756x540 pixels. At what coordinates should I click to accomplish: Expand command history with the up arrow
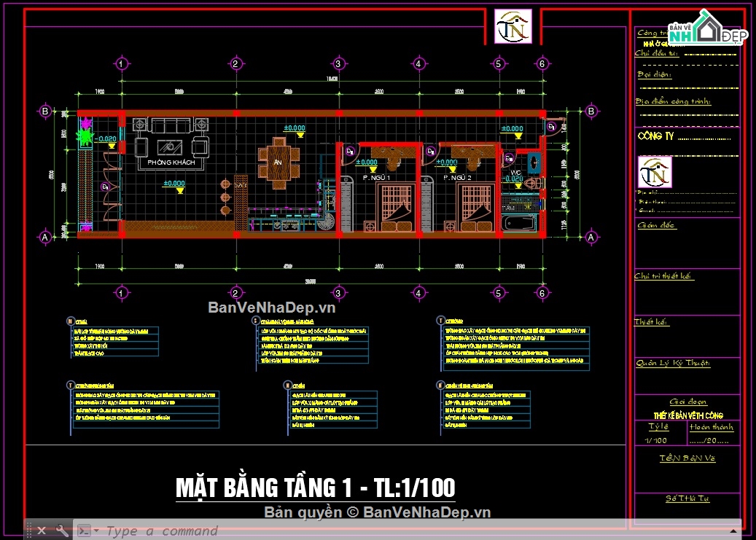734,531
